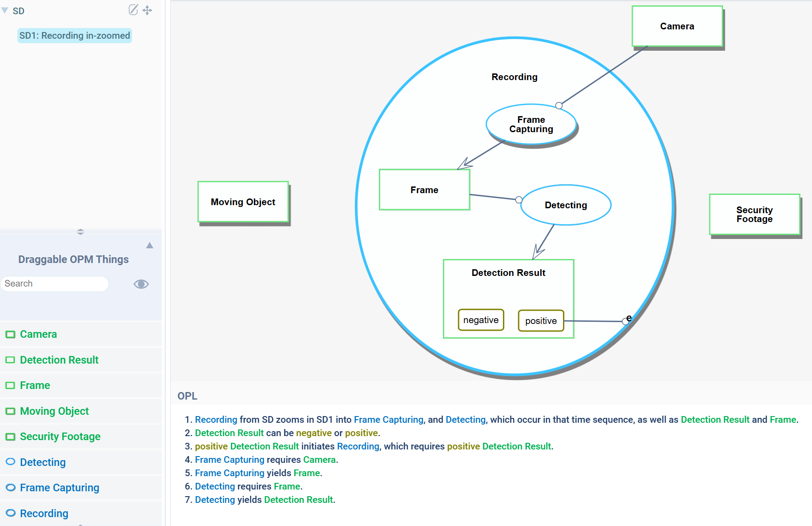812x526 pixels.
Task: Click the Frame Capturing link in OPL sentence 4
Action: click(229, 460)
